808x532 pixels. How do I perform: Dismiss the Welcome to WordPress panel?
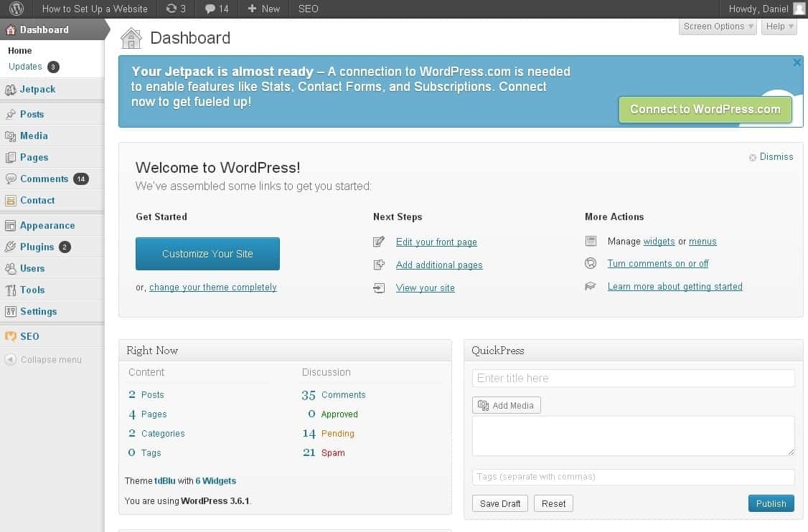click(x=771, y=156)
